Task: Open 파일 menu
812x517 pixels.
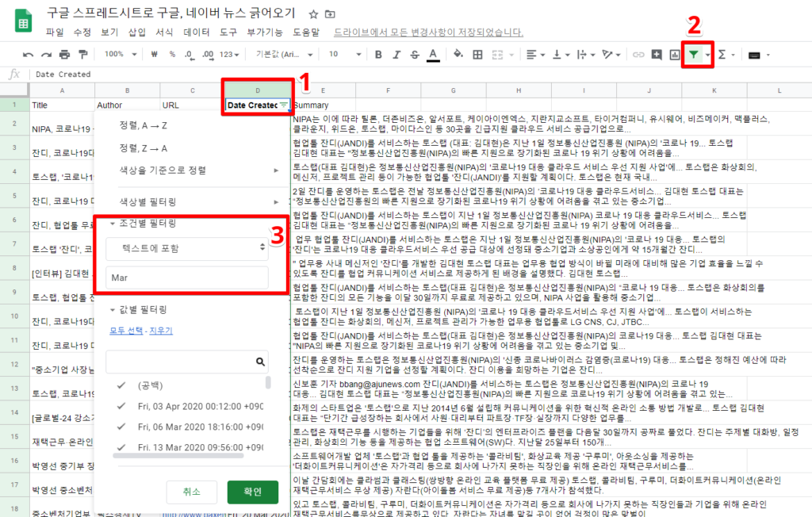Action: coord(55,33)
